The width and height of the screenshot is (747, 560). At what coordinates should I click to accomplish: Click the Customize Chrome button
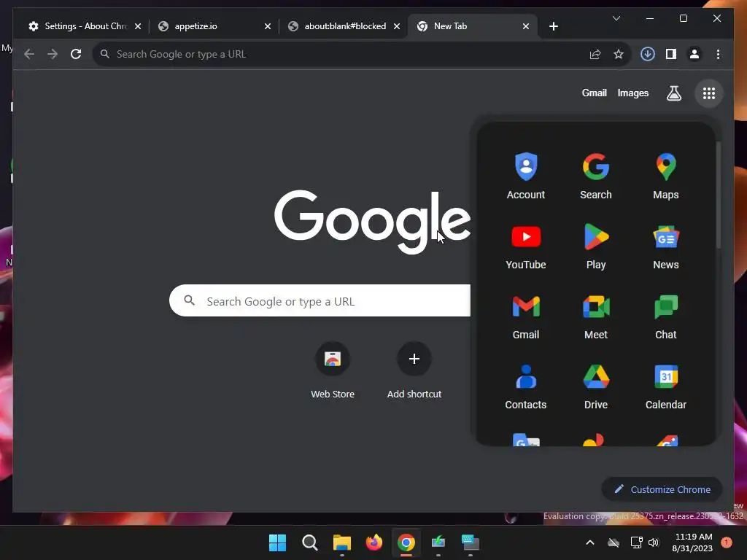(662, 489)
